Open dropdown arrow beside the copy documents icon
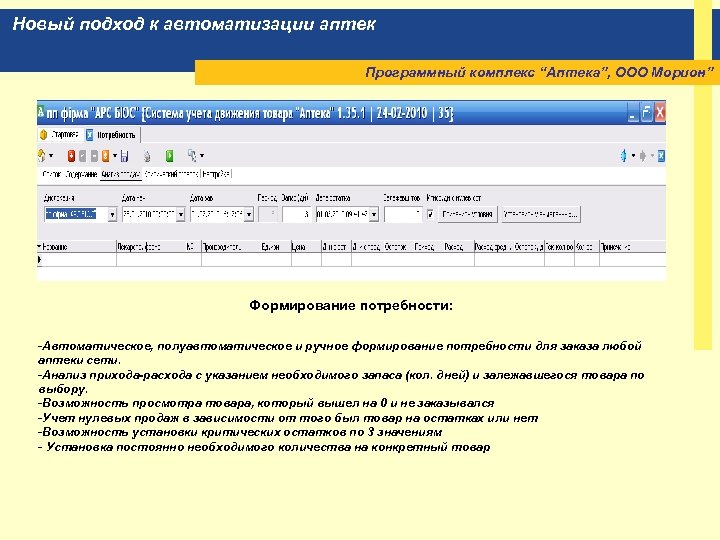Screen dimensions: 720x540 coord(202,156)
